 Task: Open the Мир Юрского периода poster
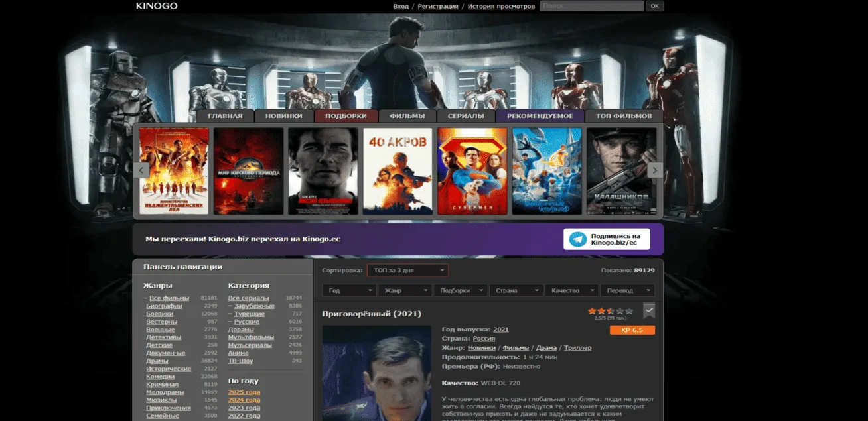coord(248,171)
